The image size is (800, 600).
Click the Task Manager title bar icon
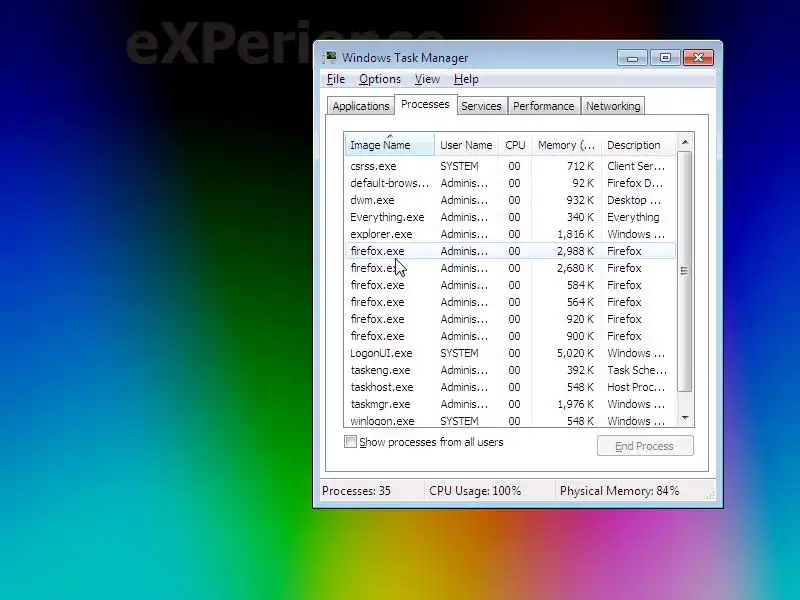click(330, 57)
